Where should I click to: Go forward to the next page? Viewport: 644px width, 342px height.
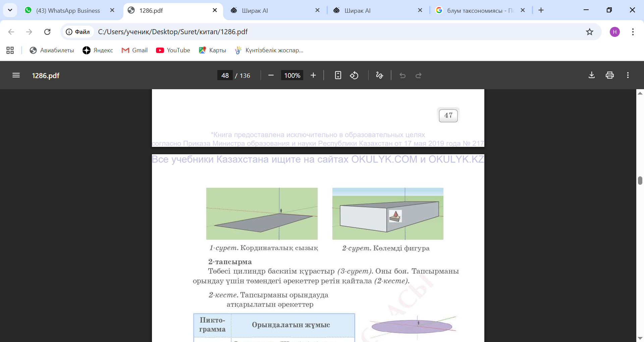pos(29,32)
